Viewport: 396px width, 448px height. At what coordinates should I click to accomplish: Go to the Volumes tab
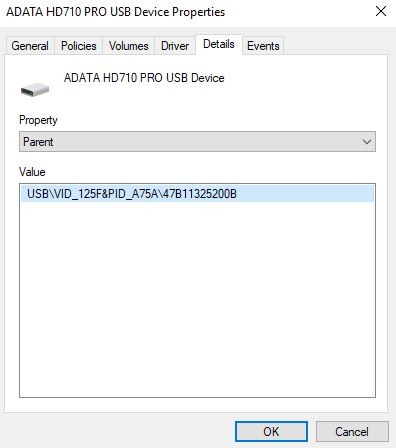point(129,46)
